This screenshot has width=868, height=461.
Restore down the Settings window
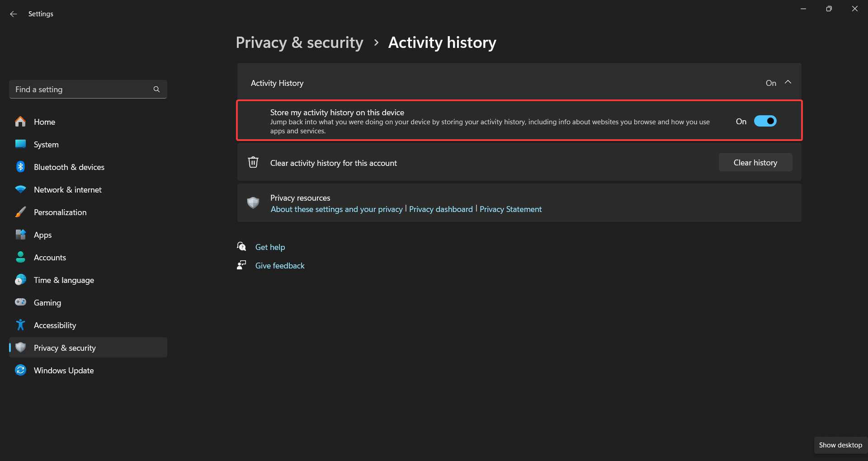pyautogui.click(x=829, y=9)
